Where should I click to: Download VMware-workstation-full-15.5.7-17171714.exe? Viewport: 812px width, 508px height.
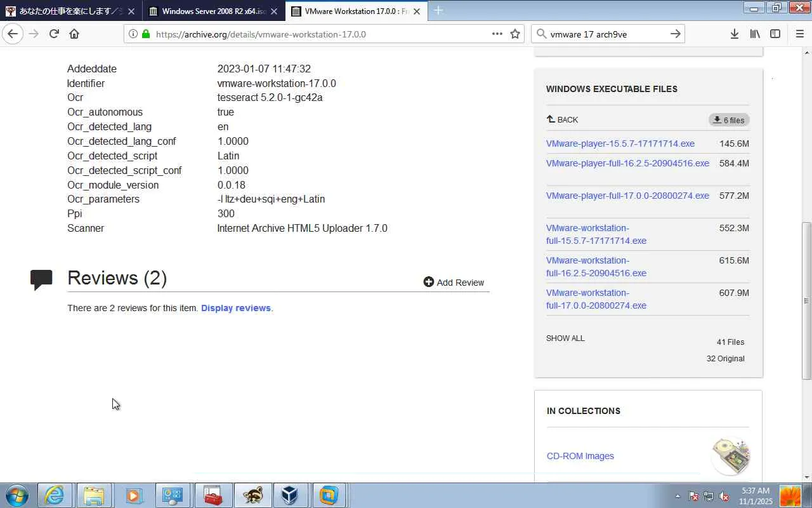click(596, 234)
